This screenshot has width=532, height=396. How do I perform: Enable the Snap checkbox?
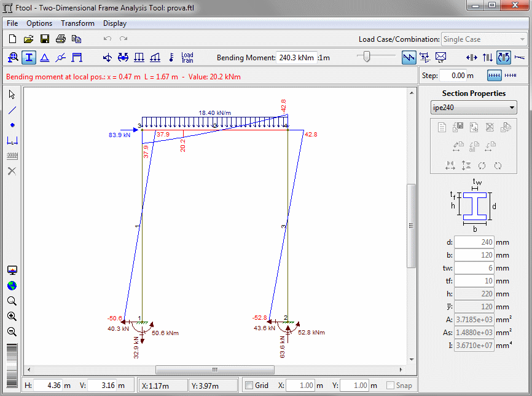click(390, 385)
